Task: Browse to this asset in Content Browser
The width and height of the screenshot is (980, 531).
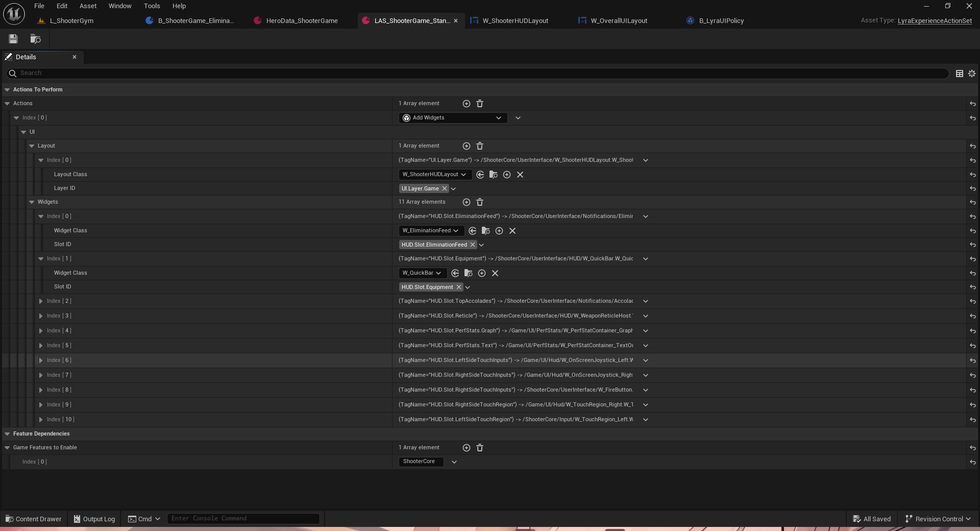Action: pyautogui.click(x=35, y=39)
